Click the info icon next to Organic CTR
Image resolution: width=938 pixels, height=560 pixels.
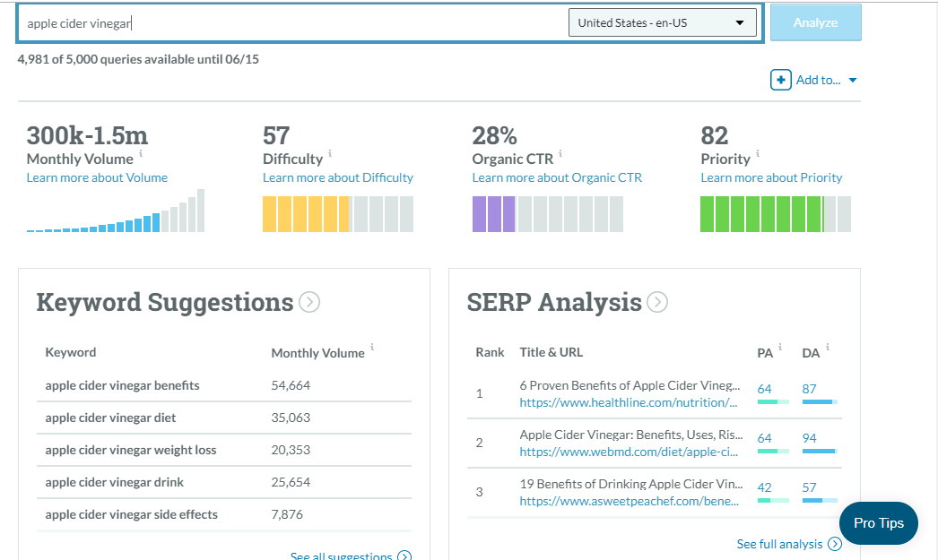pos(560,153)
